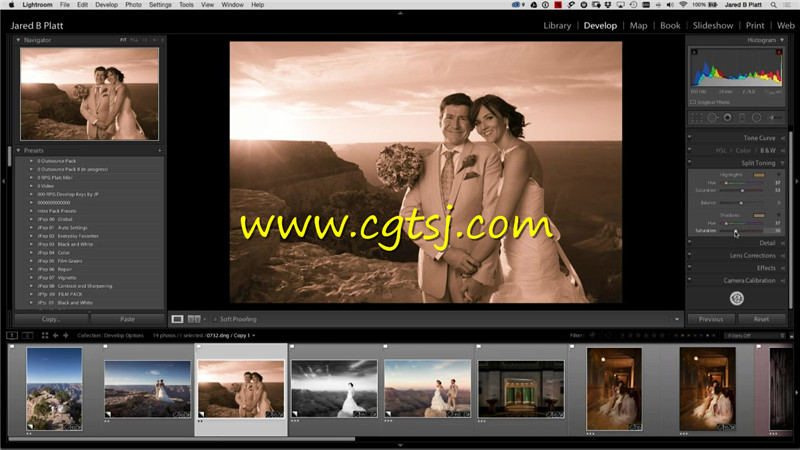Open main window display options (1)
The height and width of the screenshot is (450, 800).
[x=12, y=335]
